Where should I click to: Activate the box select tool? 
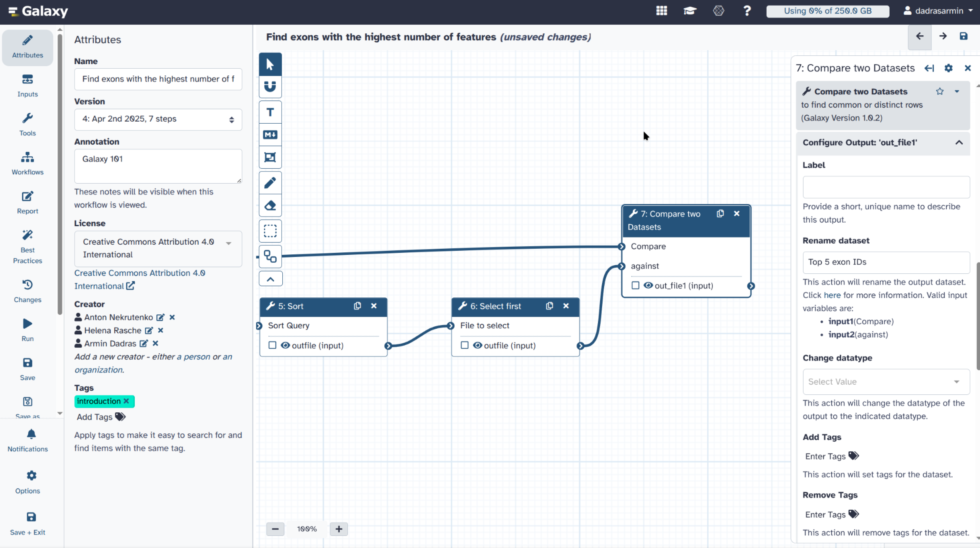pyautogui.click(x=270, y=231)
